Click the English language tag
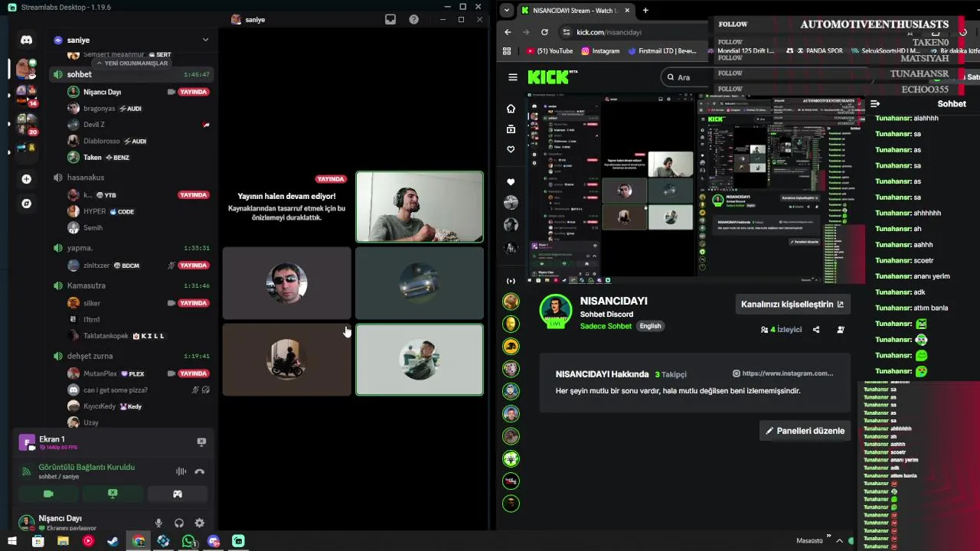This screenshot has width=980, height=551. (650, 326)
